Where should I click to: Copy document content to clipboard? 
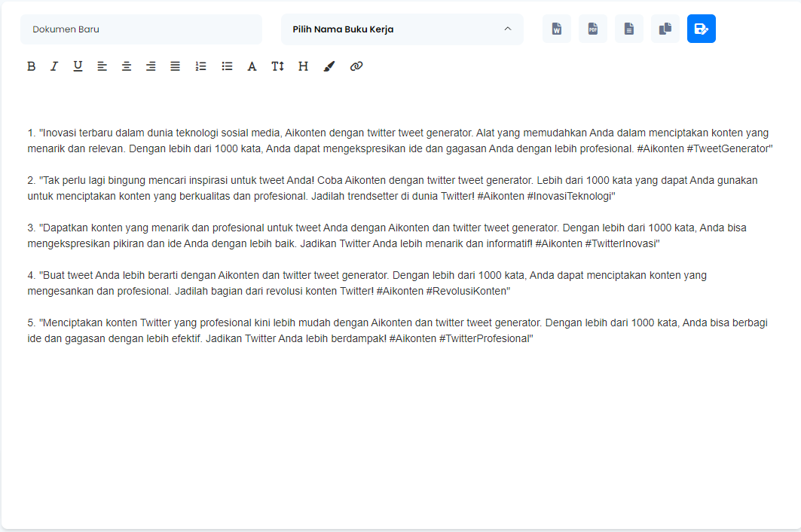pyautogui.click(x=665, y=29)
